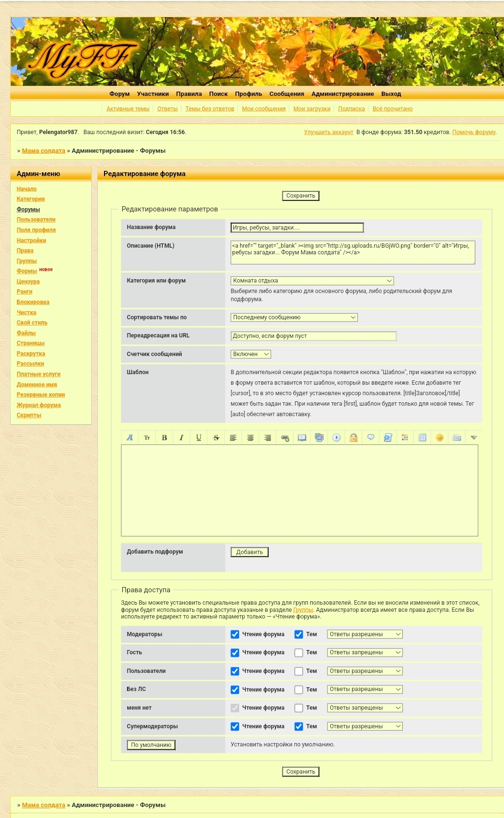Enable Тем checkbox for Без ЛС

pyautogui.click(x=299, y=690)
